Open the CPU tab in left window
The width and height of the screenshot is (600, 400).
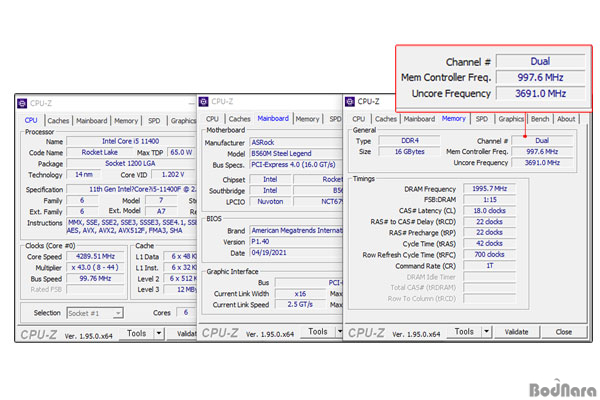click(31, 120)
